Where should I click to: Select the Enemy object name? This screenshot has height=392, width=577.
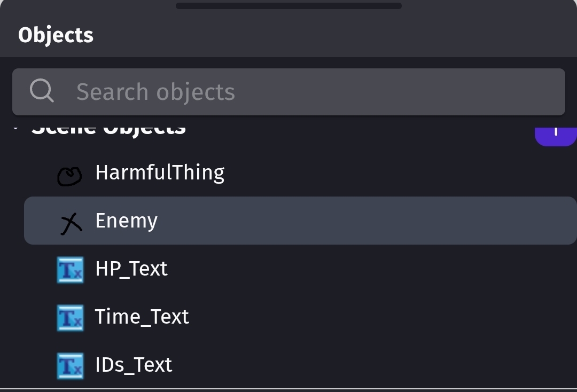pyautogui.click(x=126, y=221)
